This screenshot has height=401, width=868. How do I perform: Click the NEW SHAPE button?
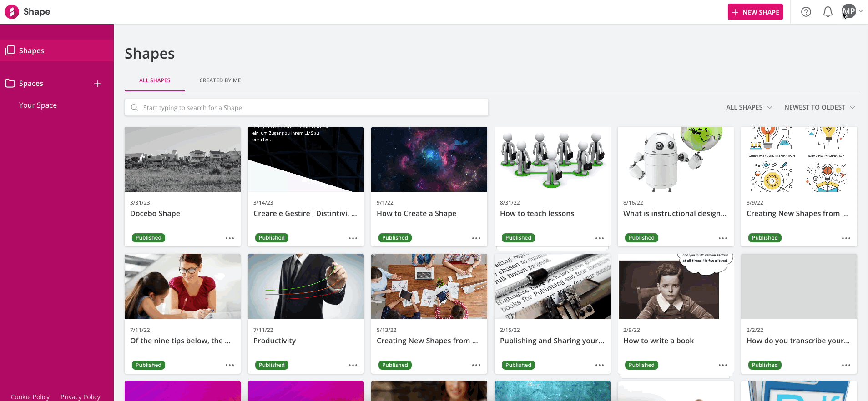755,12
